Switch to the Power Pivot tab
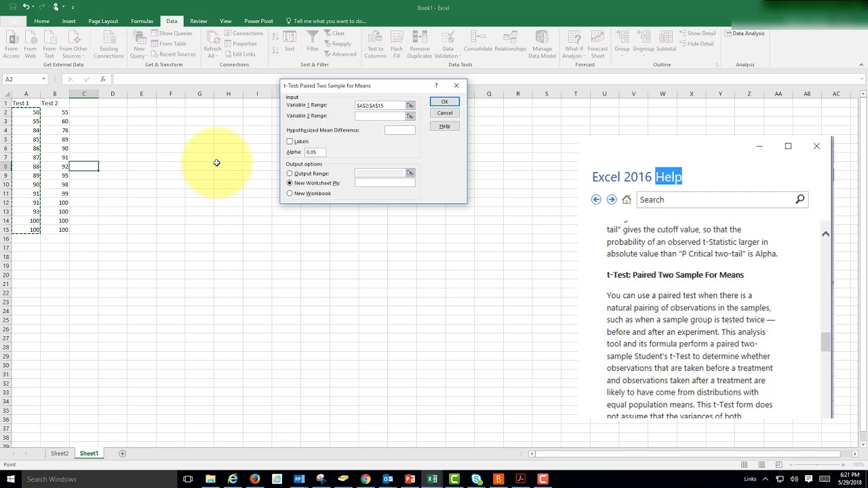The image size is (868, 488). [258, 21]
